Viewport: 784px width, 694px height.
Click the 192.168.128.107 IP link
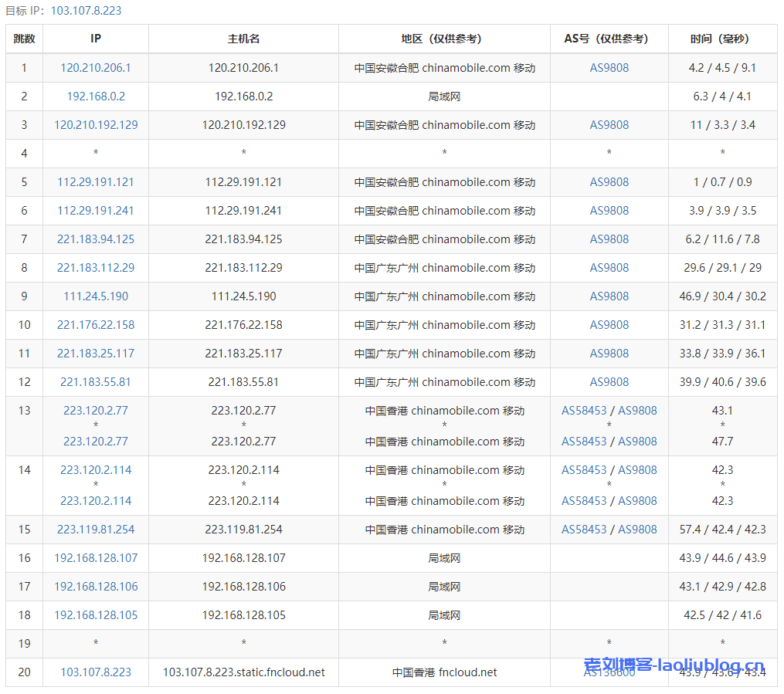[x=96, y=558]
